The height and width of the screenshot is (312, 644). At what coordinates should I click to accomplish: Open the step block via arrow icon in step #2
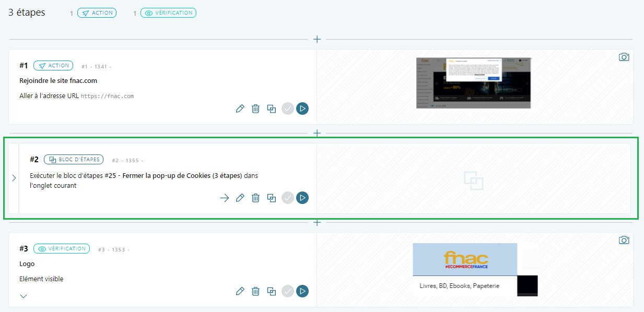click(225, 198)
